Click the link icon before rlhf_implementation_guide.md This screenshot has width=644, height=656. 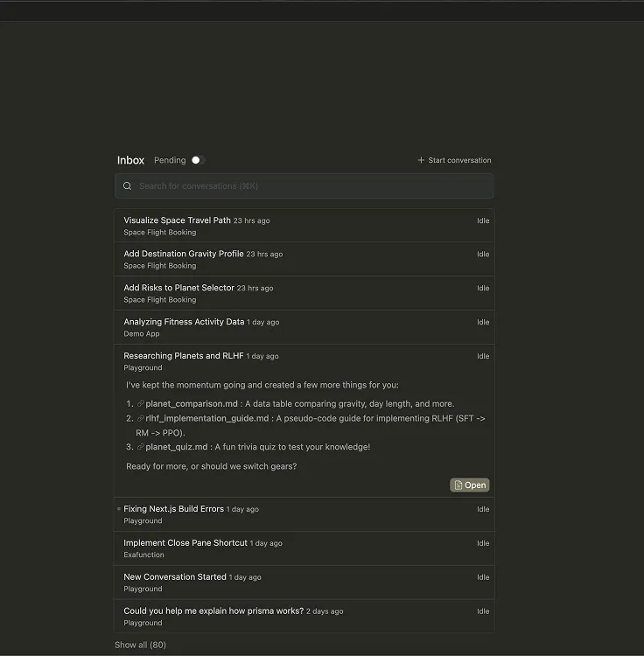click(141, 419)
